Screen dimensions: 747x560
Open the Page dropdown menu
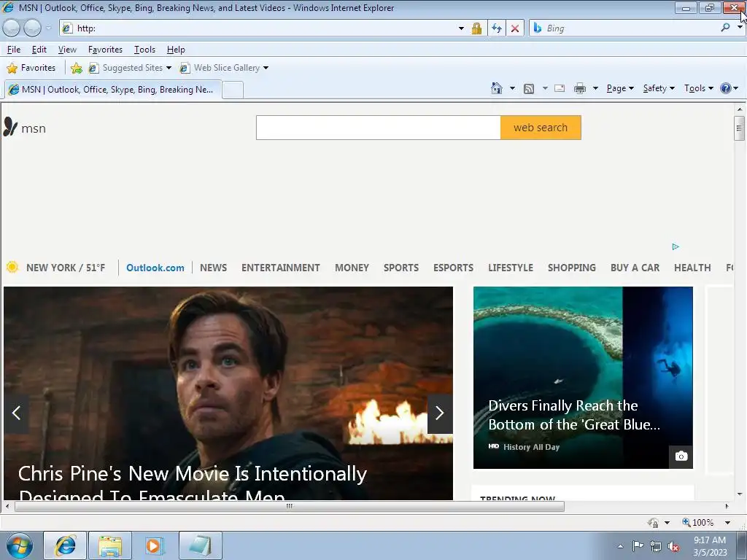(x=620, y=88)
